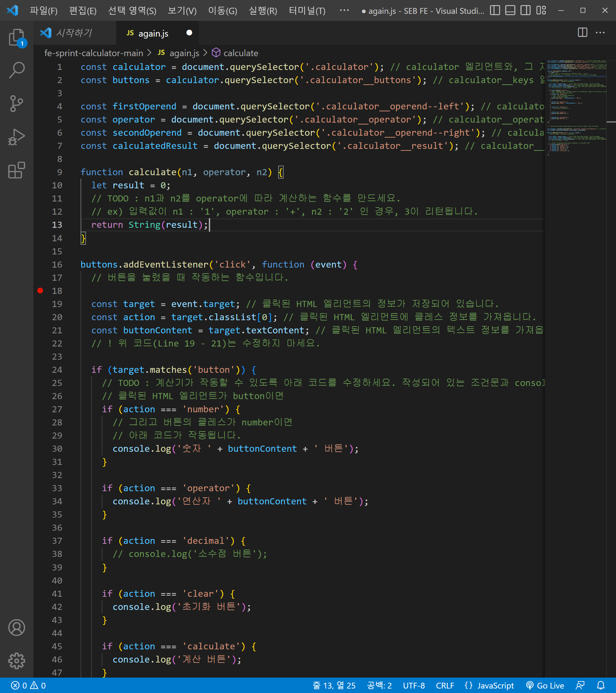Open Run and Debug view
Screen dimensions: 616x693
[16, 137]
